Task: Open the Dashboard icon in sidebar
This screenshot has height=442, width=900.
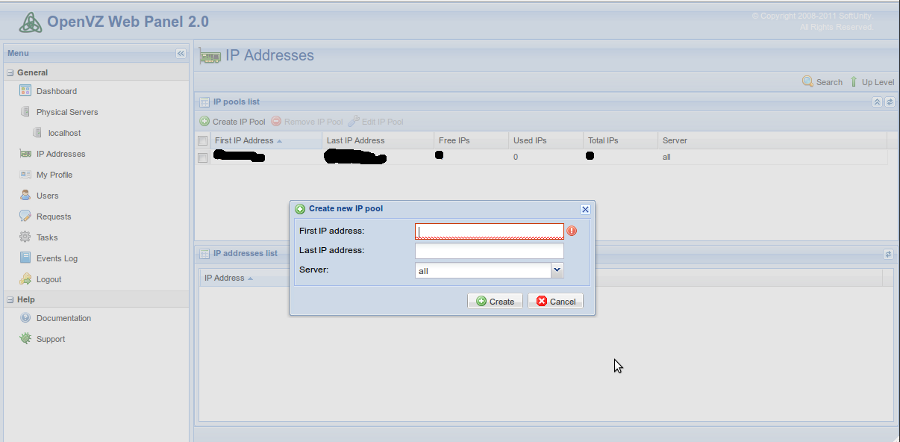Action: point(25,91)
